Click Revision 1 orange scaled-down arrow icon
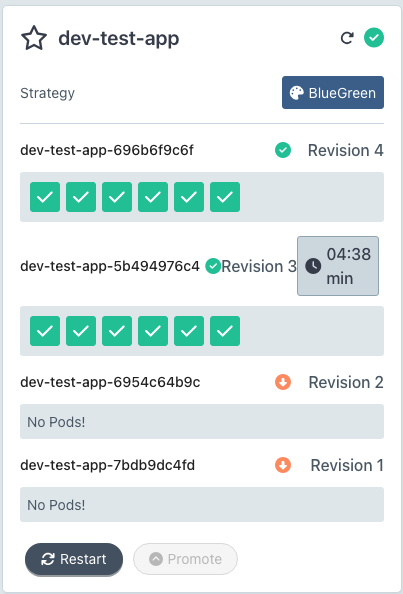Image resolution: width=403 pixels, height=594 pixels. [283, 465]
